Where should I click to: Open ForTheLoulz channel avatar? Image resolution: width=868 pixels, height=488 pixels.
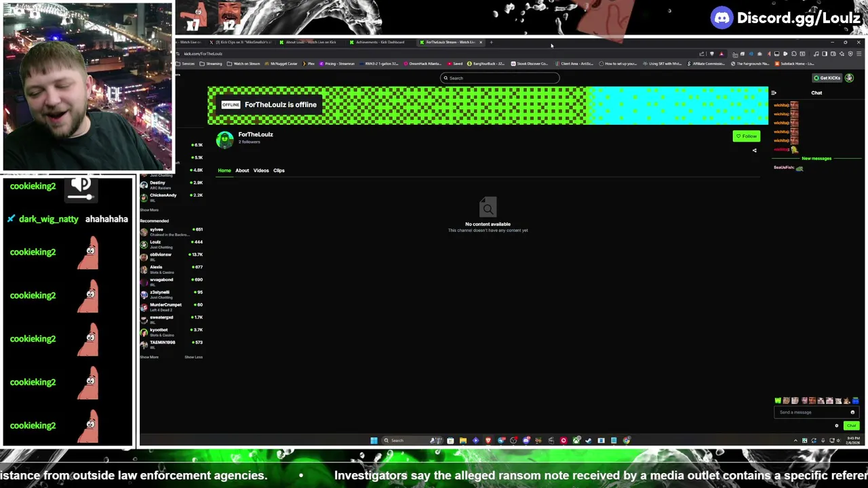click(224, 140)
